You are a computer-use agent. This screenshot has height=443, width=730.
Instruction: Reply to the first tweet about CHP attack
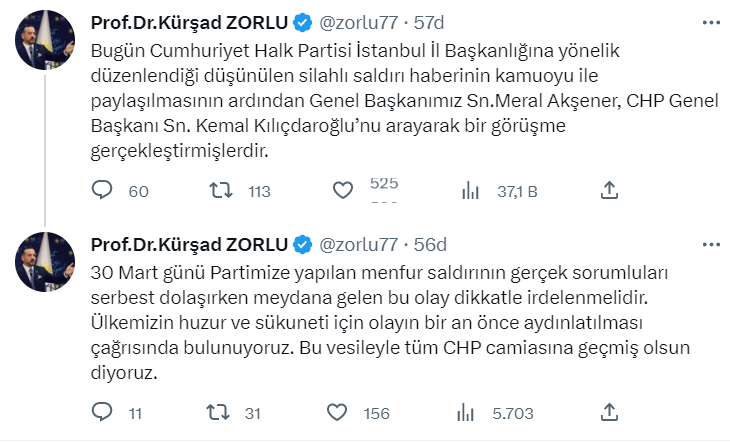tap(102, 190)
